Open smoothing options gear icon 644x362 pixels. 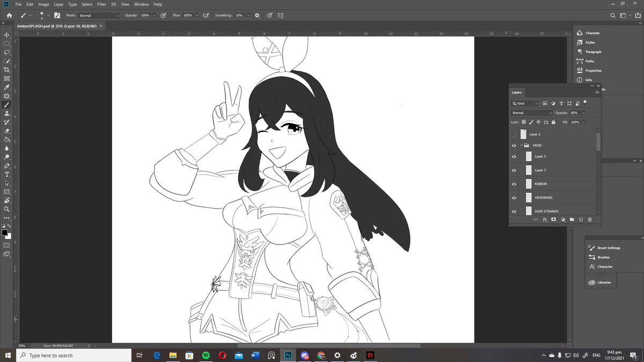pyautogui.click(x=257, y=15)
